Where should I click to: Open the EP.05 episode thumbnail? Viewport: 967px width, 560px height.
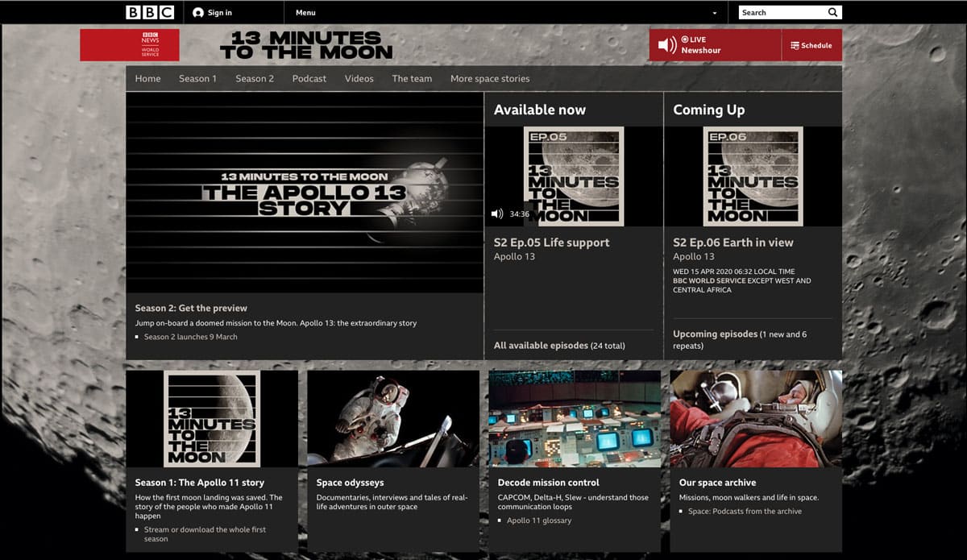click(574, 176)
